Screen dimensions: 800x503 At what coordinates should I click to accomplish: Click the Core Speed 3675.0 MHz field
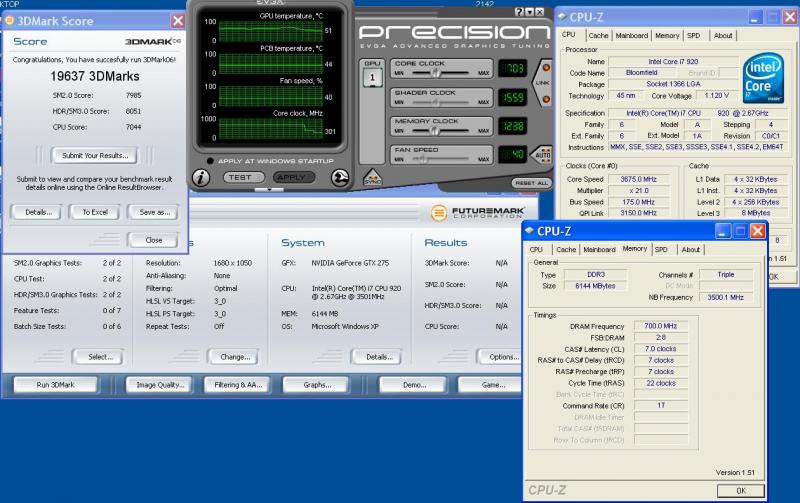click(x=638, y=179)
